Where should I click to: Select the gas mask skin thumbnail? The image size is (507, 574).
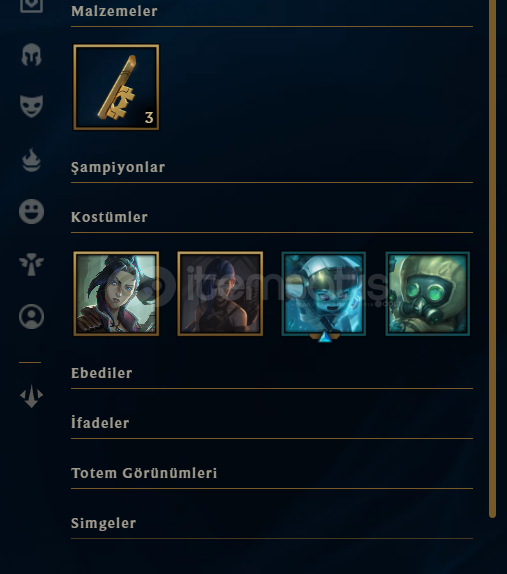click(x=428, y=294)
